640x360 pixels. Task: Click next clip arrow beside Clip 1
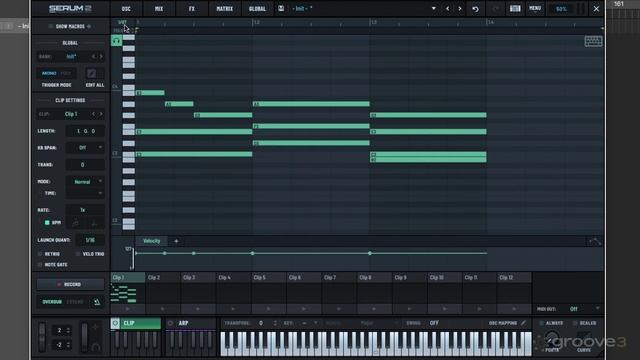click(101, 114)
